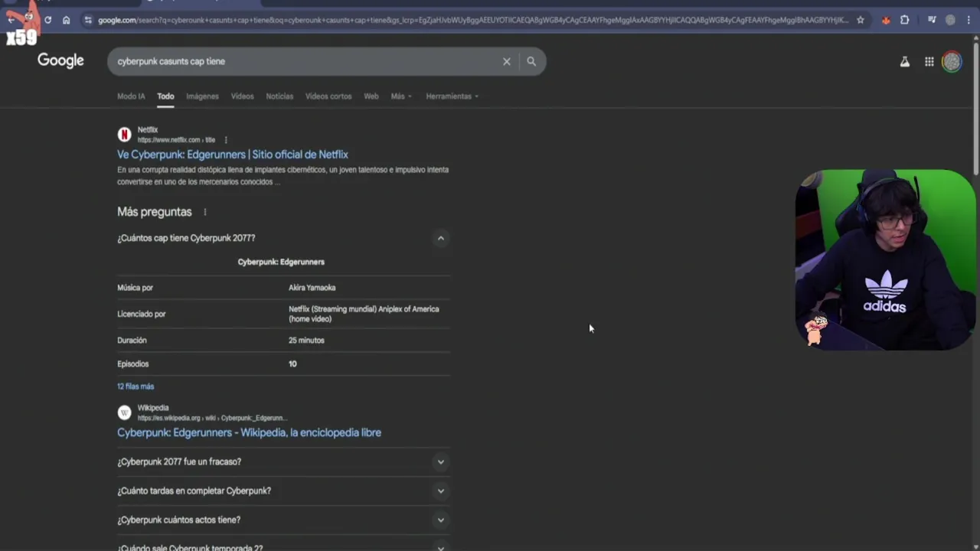Click the Akira Yamaoka value
980x551 pixels.
(x=312, y=288)
